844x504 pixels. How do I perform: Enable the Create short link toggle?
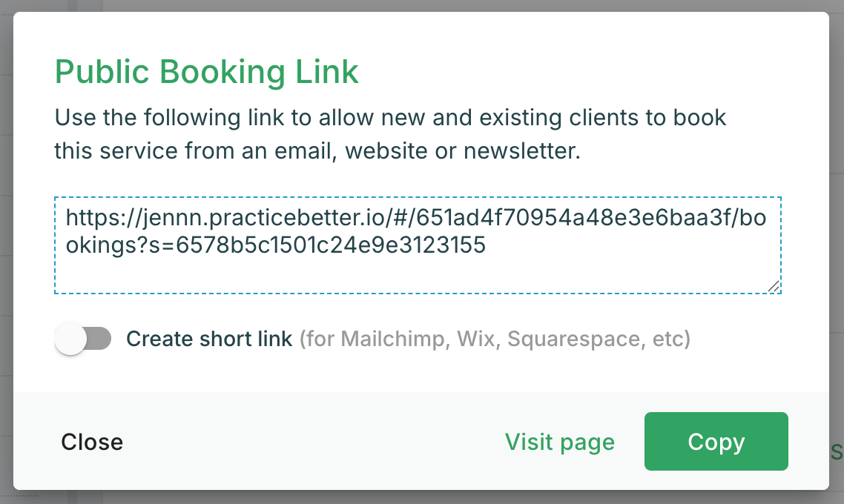point(83,339)
